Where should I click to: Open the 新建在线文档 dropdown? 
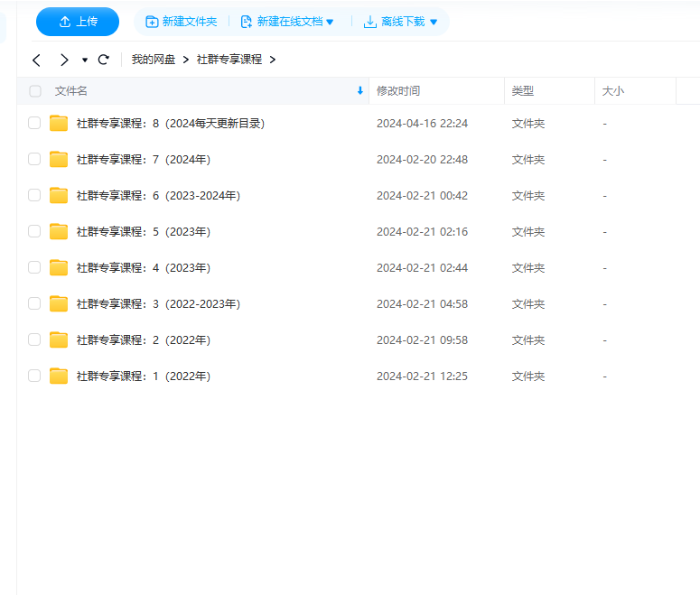287,22
